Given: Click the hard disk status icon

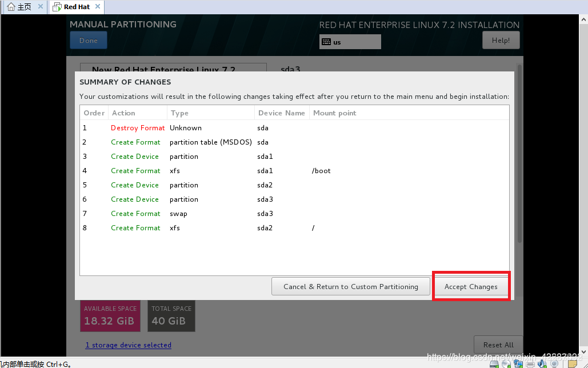Looking at the screenshot, I should pos(494,364).
